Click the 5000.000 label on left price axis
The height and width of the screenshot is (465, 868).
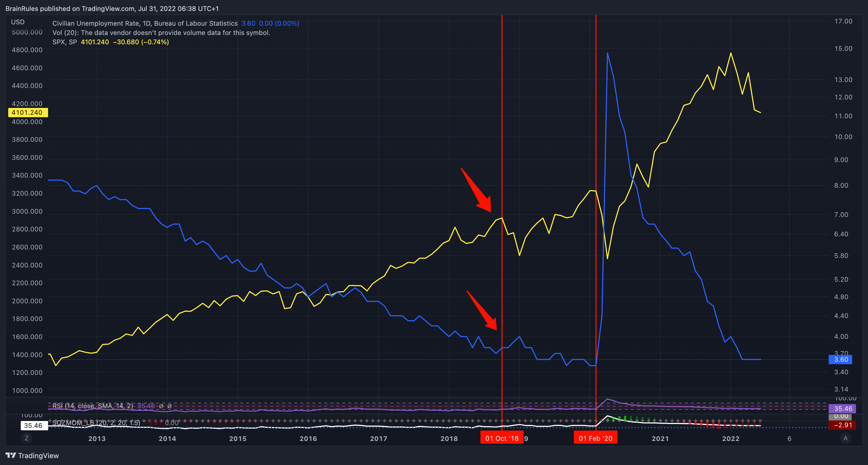[x=27, y=32]
